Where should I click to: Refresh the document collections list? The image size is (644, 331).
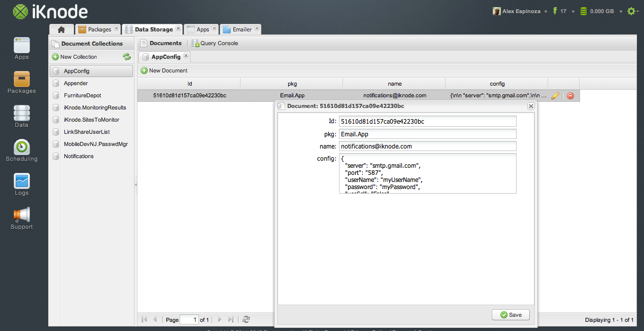coord(127,57)
